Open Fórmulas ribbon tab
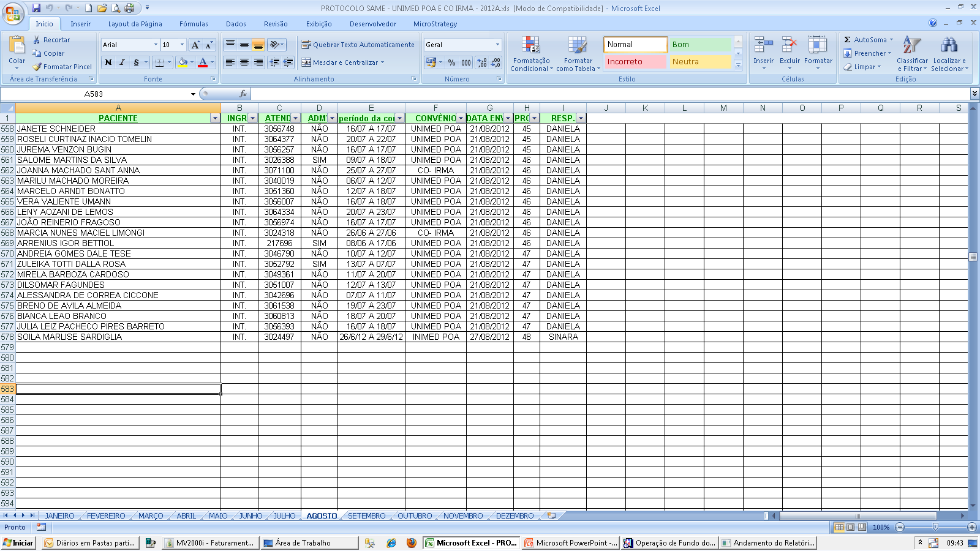980x551 pixels. click(194, 24)
